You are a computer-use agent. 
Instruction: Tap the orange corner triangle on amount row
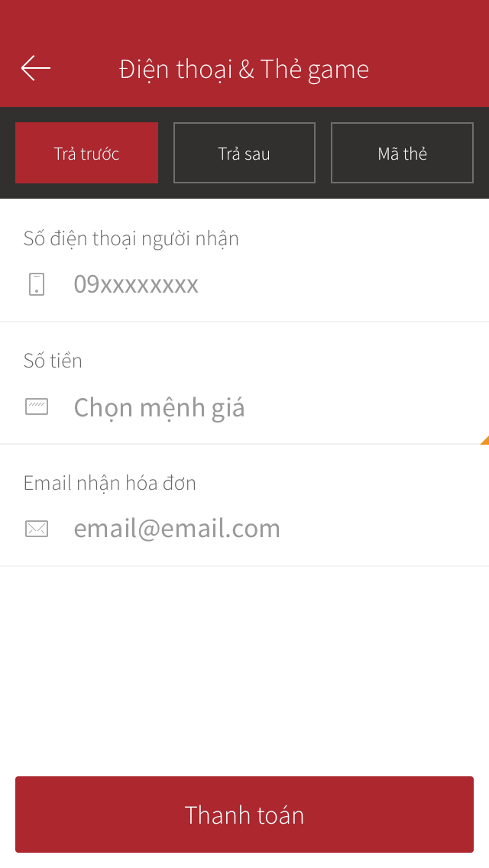point(485,440)
